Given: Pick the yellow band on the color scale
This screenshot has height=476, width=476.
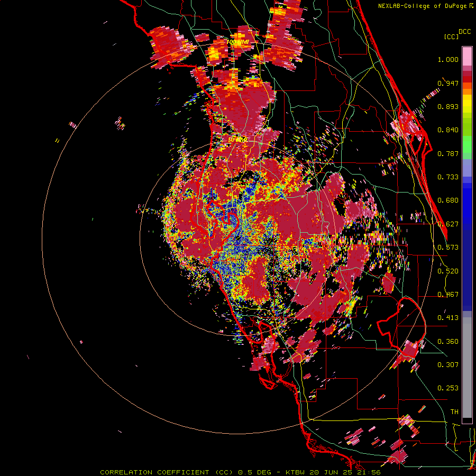Looking at the screenshot, I should point(467,104).
